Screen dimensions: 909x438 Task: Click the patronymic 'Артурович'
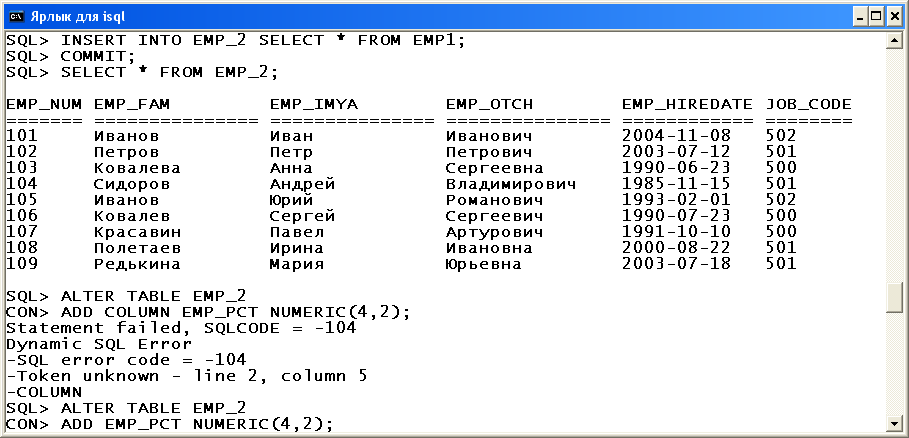point(495,233)
